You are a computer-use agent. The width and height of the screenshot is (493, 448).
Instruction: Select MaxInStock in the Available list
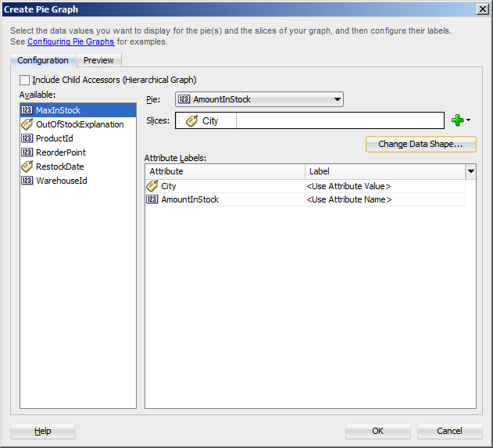[78, 110]
